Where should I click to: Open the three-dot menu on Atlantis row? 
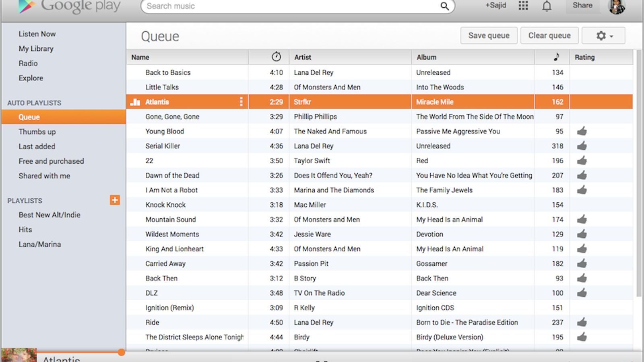(x=241, y=102)
